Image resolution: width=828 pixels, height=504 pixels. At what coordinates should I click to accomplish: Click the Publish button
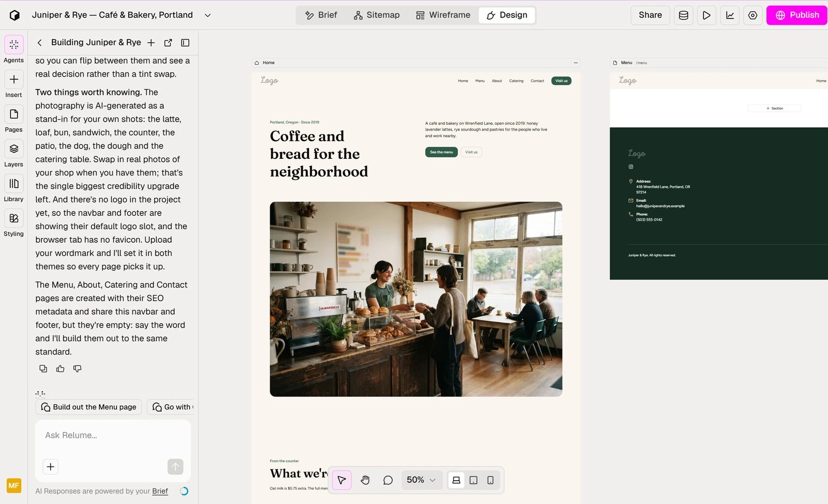pos(797,15)
